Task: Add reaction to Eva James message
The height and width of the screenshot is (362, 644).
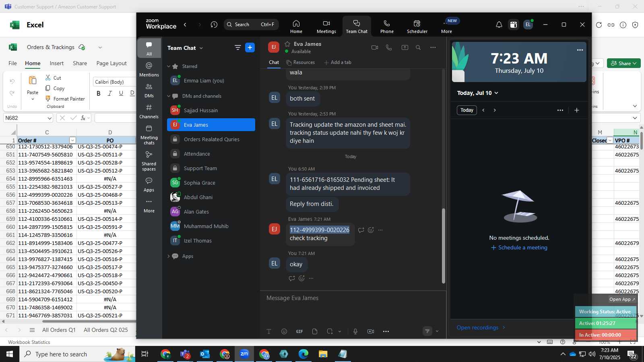Action: [371, 230]
